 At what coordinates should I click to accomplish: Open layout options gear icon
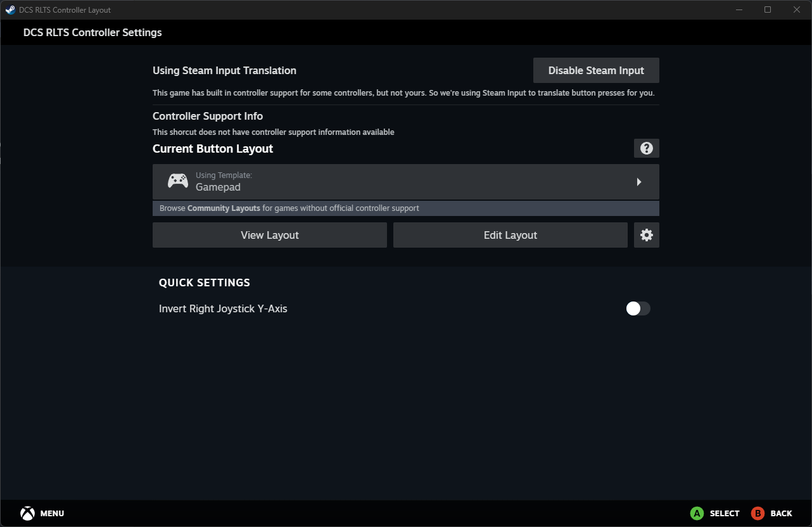click(646, 235)
